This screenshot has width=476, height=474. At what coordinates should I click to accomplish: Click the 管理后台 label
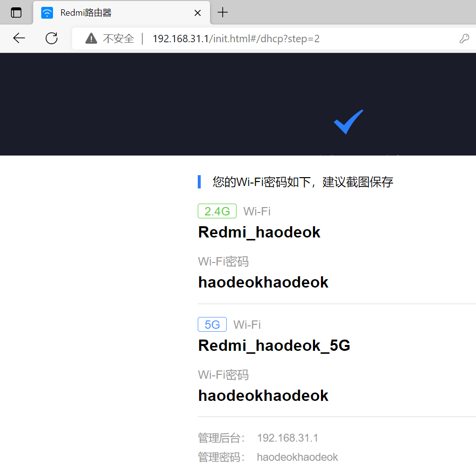[x=221, y=438]
